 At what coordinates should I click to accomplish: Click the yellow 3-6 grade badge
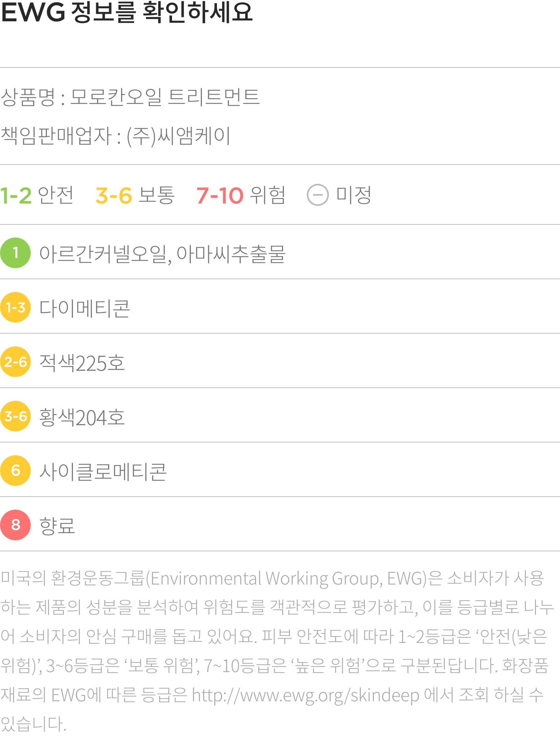point(15,416)
